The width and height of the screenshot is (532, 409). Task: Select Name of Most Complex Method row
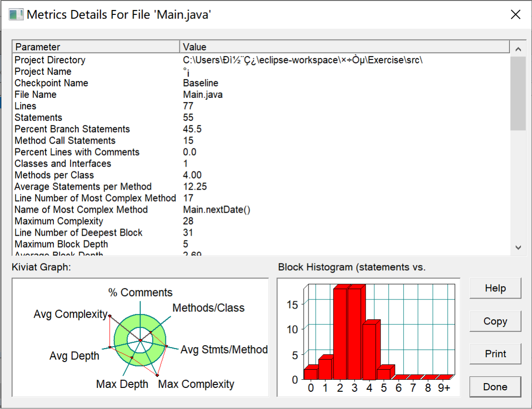261,210
